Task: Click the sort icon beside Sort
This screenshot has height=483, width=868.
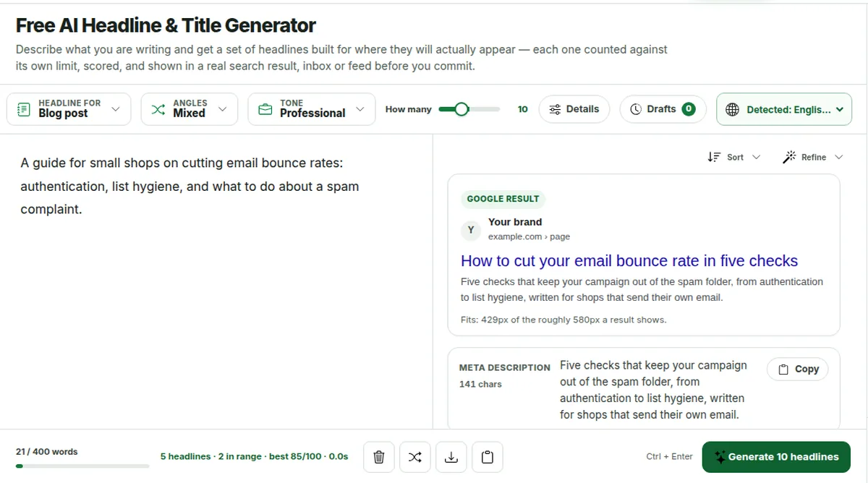Action: pyautogui.click(x=714, y=157)
